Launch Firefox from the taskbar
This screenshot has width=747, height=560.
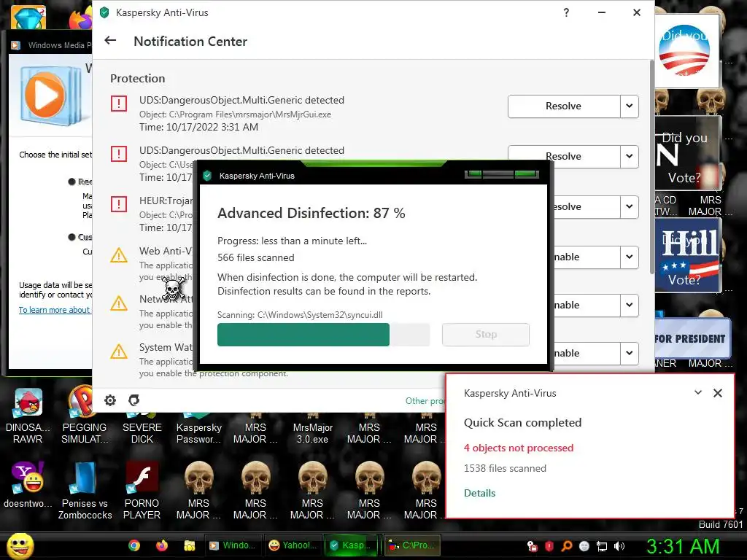162,545
